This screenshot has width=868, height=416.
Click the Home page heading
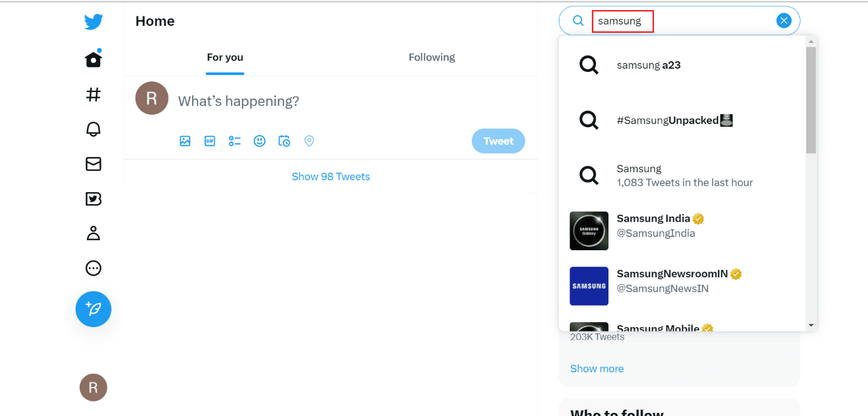[155, 21]
